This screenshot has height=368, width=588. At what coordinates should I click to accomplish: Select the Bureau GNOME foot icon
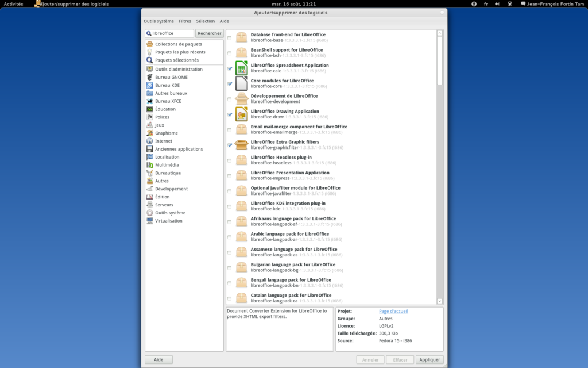pos(150,77)
